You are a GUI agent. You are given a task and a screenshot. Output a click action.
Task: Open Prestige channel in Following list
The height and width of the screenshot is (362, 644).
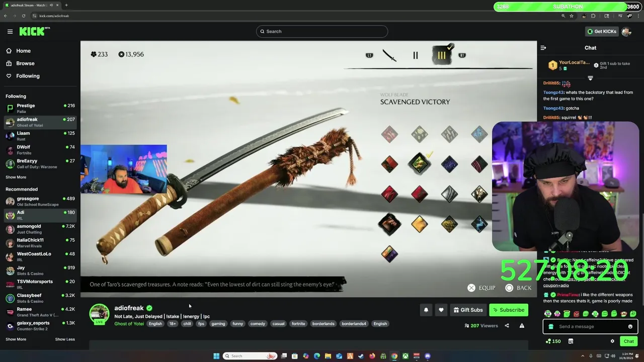[40, 109]
